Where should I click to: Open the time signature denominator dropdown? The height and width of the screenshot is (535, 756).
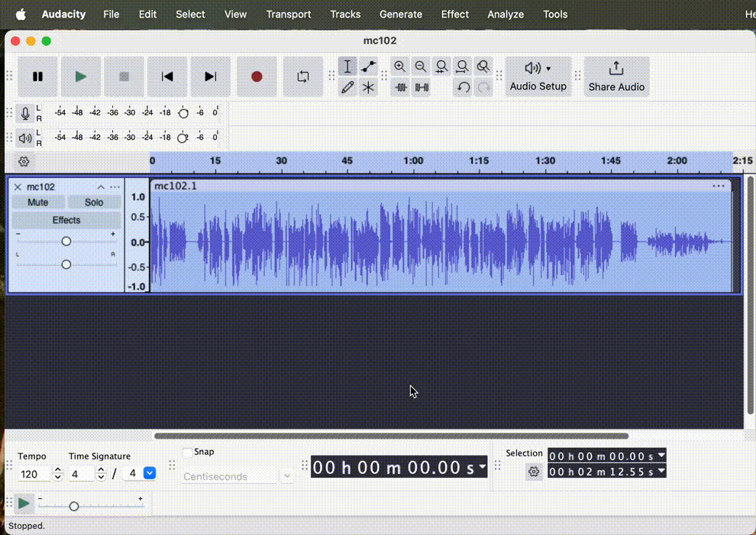[x=150, y=473]
